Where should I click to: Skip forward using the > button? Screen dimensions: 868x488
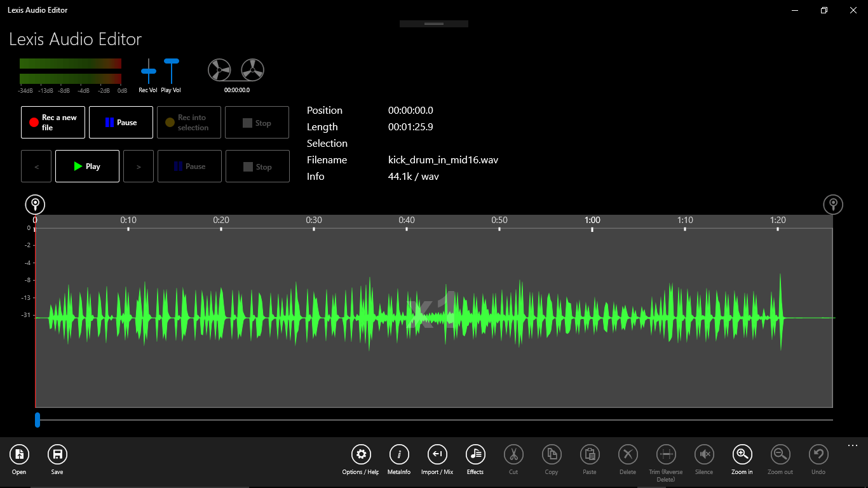pyautogui.click(x=139, y=166)
